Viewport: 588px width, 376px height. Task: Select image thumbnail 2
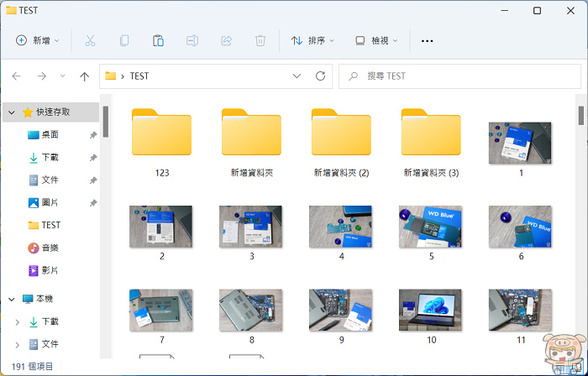pos(161,227)
